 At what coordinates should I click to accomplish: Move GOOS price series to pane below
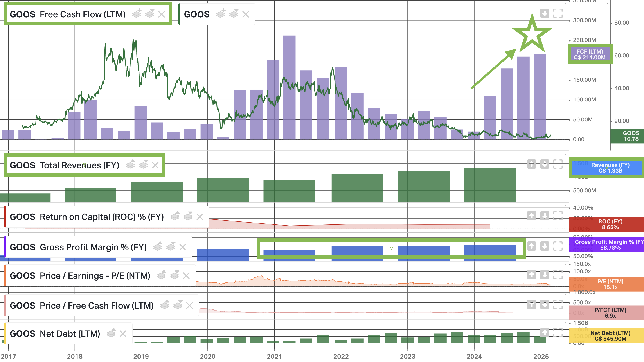pos(234,14)
